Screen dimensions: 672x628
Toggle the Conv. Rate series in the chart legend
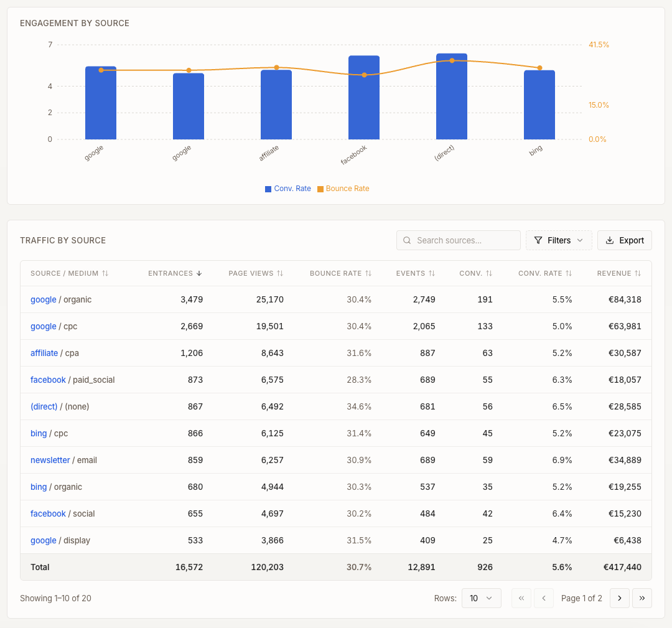click(x=287, y=189)
